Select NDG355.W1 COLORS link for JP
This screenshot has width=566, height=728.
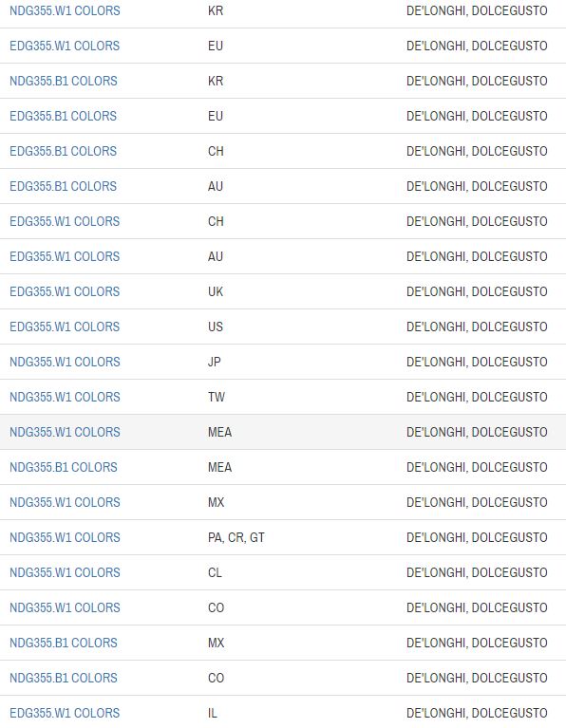pyautogui.click(x=65, y=362)
